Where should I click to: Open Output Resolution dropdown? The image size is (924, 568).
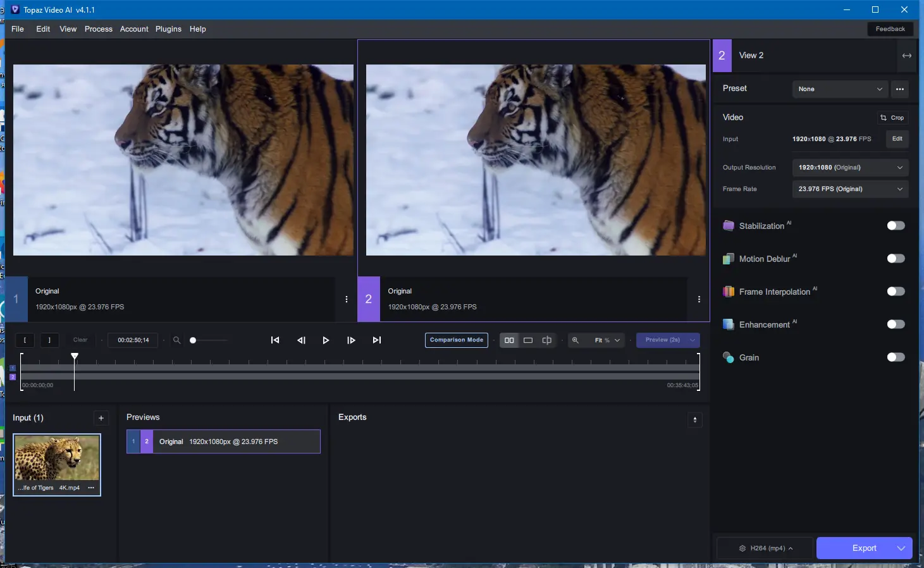pyautogui.click(x=850, y=168)
